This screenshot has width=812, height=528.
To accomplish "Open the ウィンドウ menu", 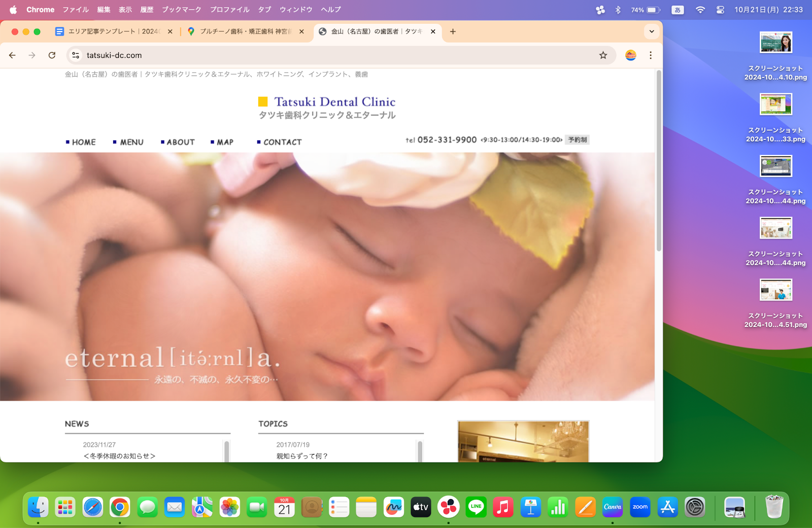I will (296, 10).
